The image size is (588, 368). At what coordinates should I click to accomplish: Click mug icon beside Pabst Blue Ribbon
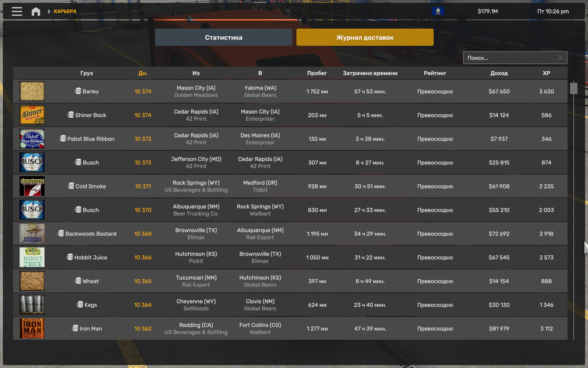tap(63, 138)
